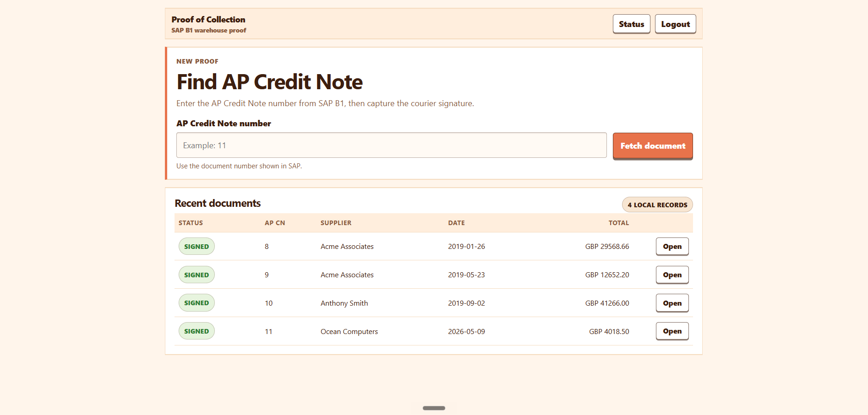Open the Anthony Smith credit note
The width and height of the screenshot is (868, 415).
tap(672, 303)
